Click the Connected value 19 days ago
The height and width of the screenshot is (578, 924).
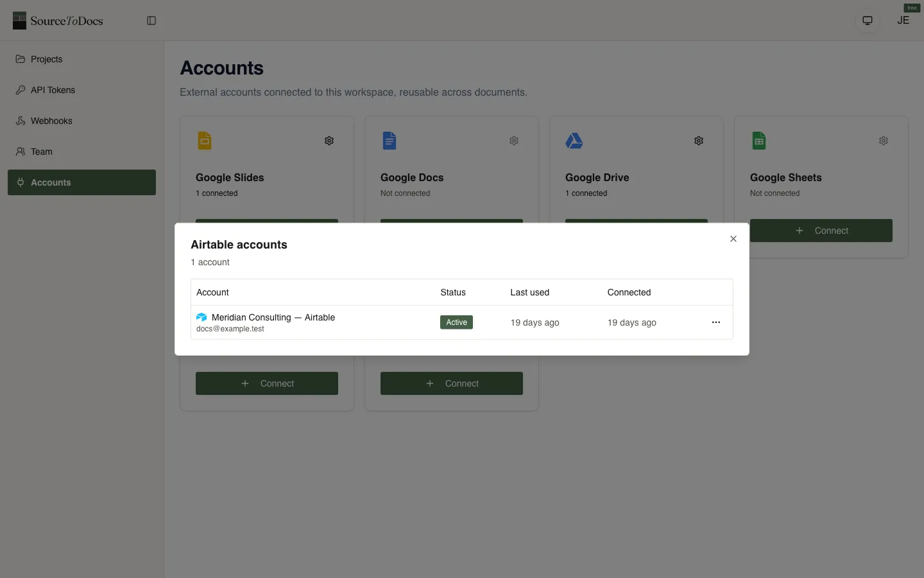click(632, 322)
